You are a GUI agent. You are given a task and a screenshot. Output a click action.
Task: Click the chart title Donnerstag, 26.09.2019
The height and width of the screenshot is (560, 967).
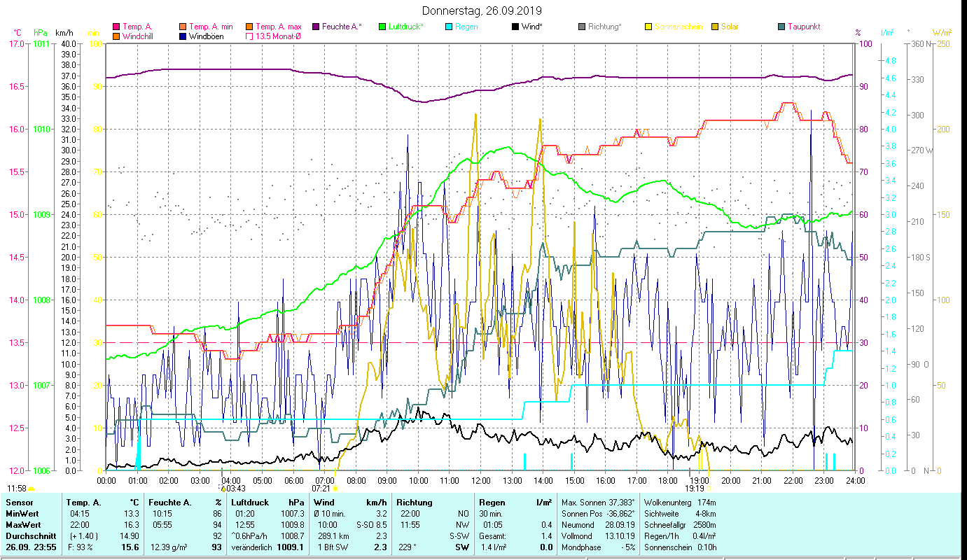tap(482, 11)
